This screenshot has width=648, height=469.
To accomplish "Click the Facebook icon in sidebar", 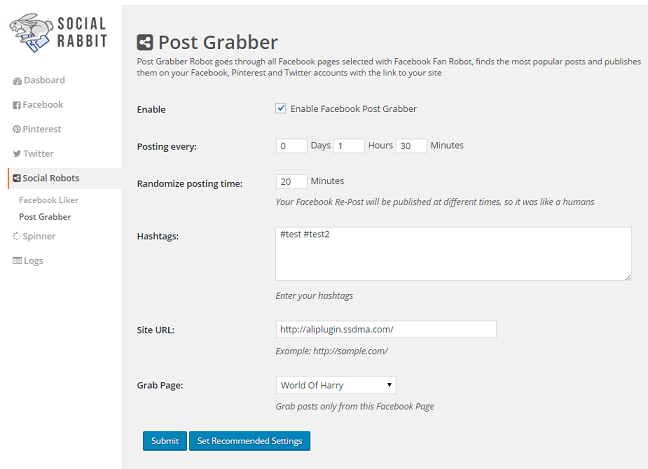I will 16,105.
